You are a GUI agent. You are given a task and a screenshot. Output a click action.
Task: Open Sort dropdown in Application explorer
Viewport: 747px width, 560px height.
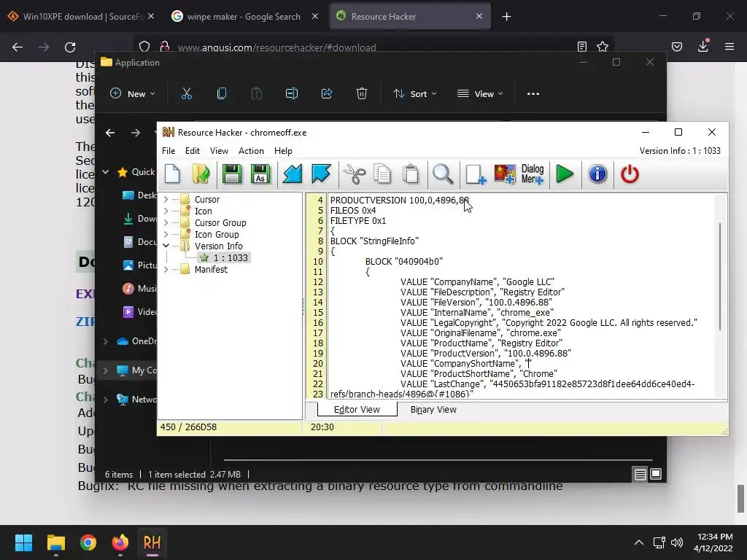[x=414, y=94]
